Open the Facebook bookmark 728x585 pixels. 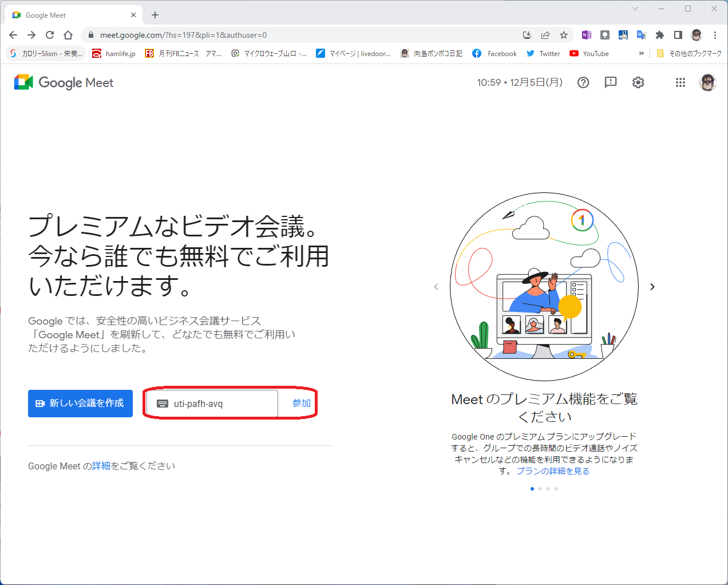494,53
